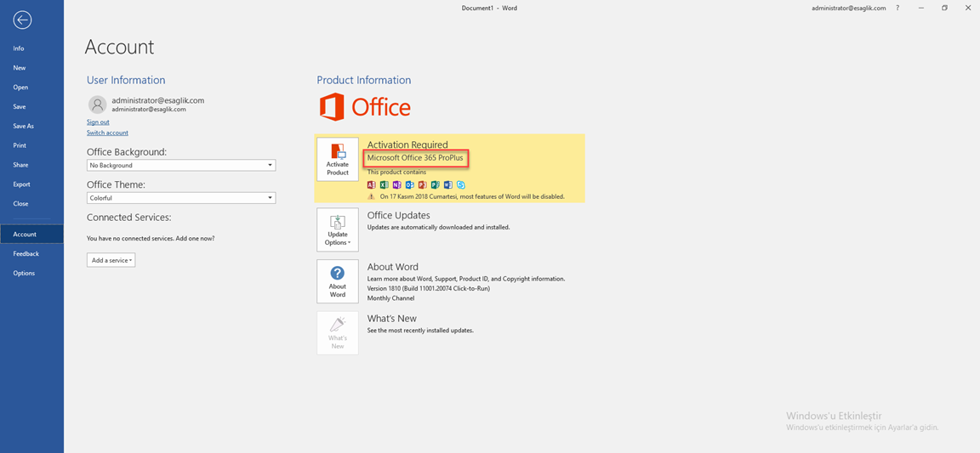
Task: Open the Print page
Action: click(31, 145)
